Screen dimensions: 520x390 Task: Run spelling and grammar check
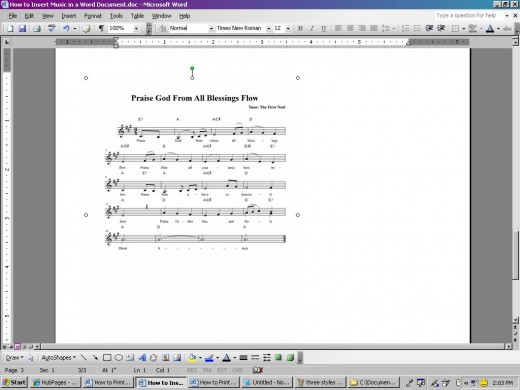[x=51, y=28]
